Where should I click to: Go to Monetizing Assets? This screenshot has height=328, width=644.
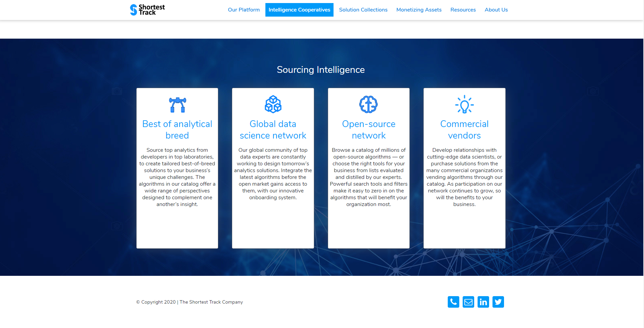(419, 10)
